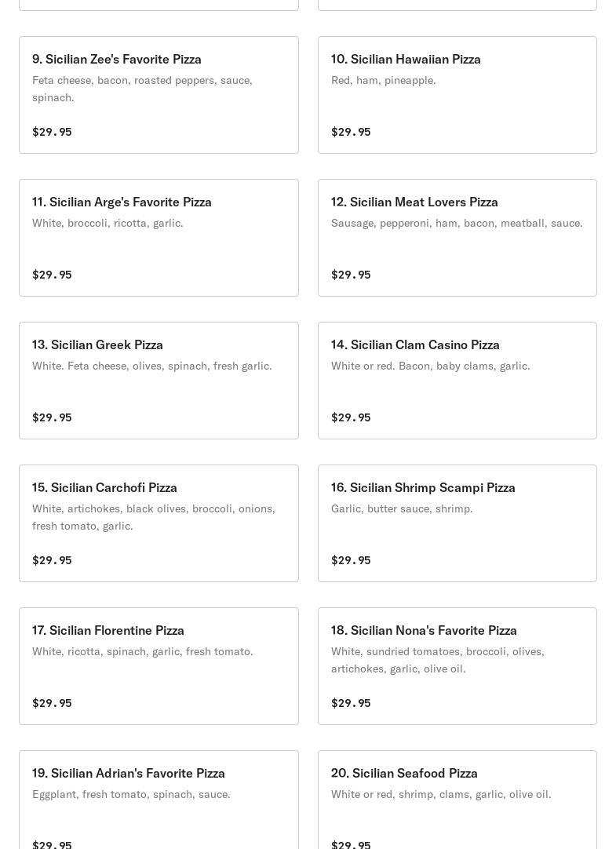Screen dimensions: 616x849
Task: Click the $29.95 price on Sicilian Greek Pizza
Action: coord(52,417)
